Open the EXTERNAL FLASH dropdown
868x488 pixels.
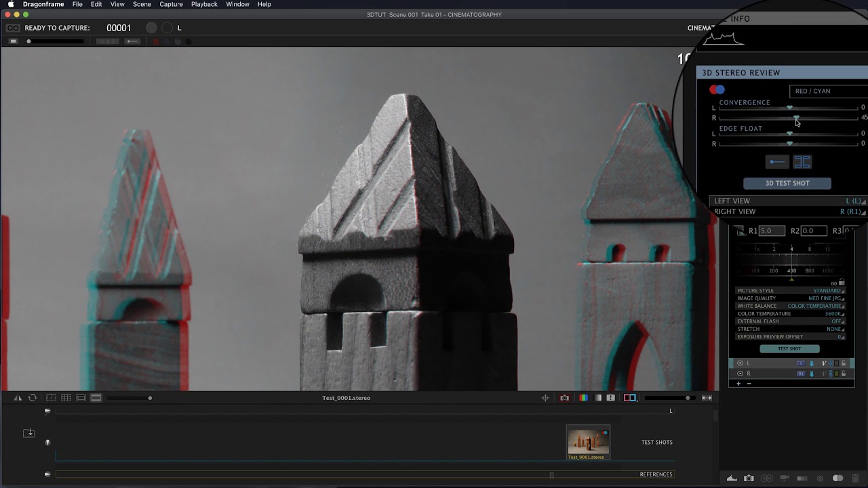tap(791, 321)
